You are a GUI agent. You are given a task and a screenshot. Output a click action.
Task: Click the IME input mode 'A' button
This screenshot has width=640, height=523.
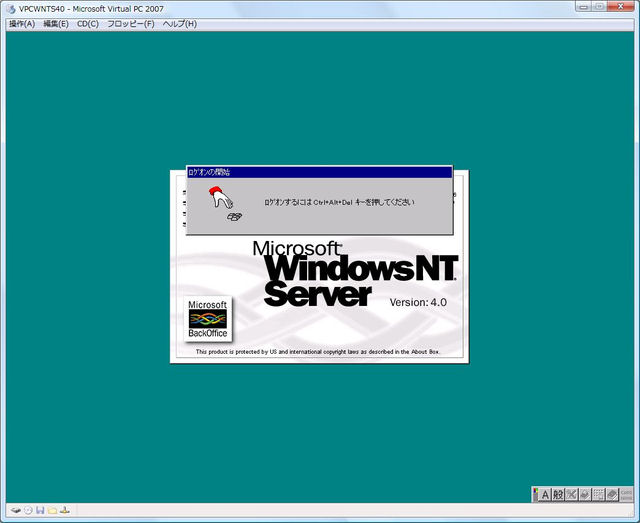click(545, 495)
